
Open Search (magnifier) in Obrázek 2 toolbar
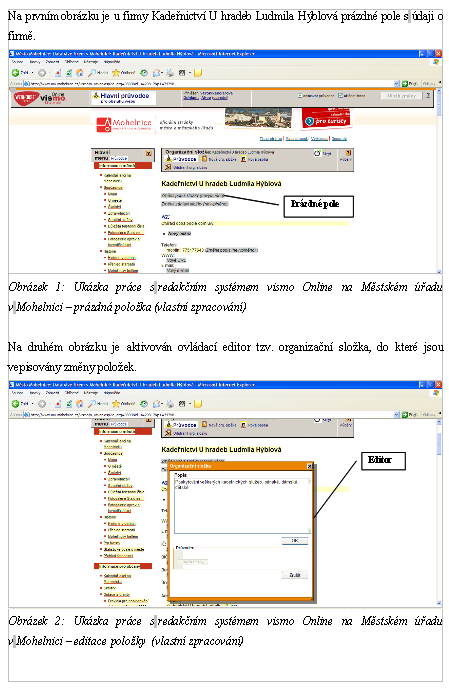pos(98,404)
